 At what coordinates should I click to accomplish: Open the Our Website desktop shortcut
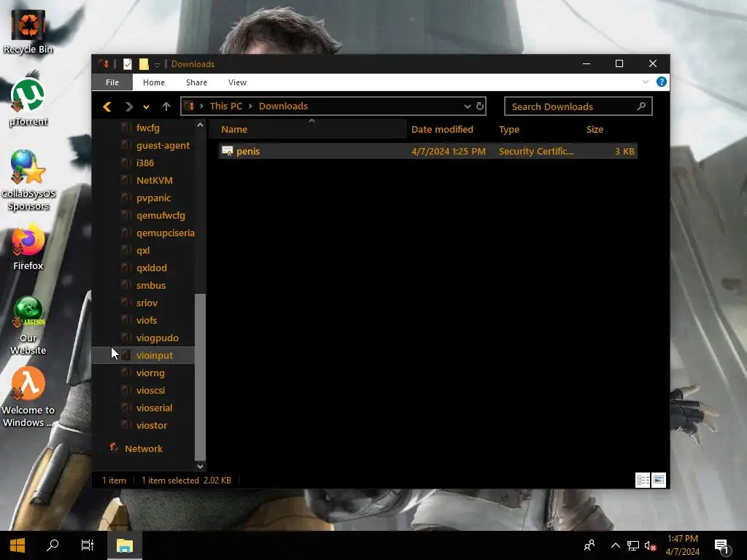[x=28, y=325]
